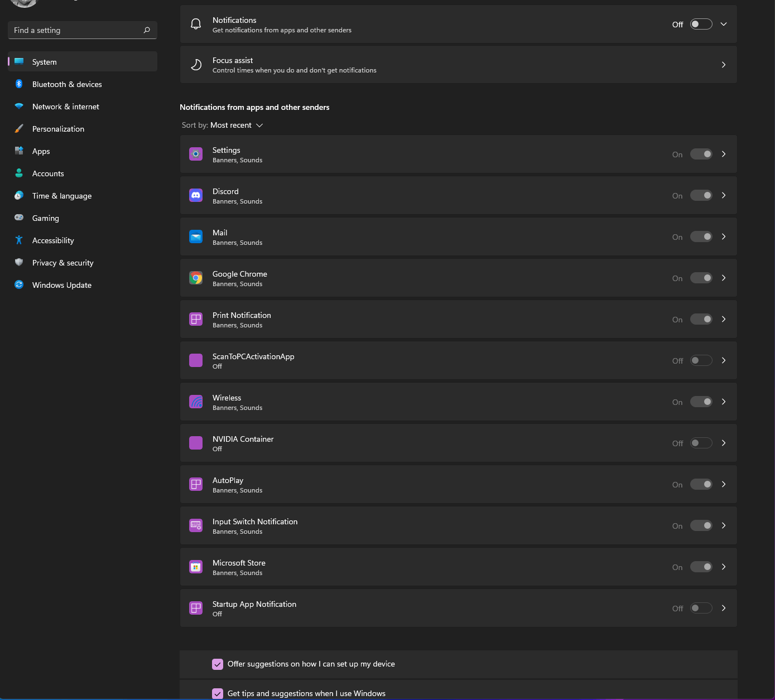Click the Find a setting search box
This screenshot has height=700, width=775.
pos(83,30)
